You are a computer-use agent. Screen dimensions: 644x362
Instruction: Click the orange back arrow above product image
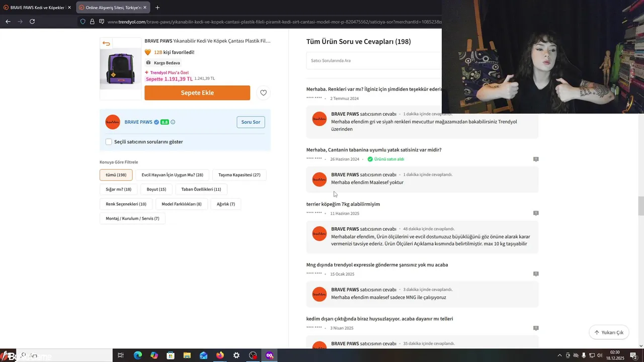coord(106,43)
